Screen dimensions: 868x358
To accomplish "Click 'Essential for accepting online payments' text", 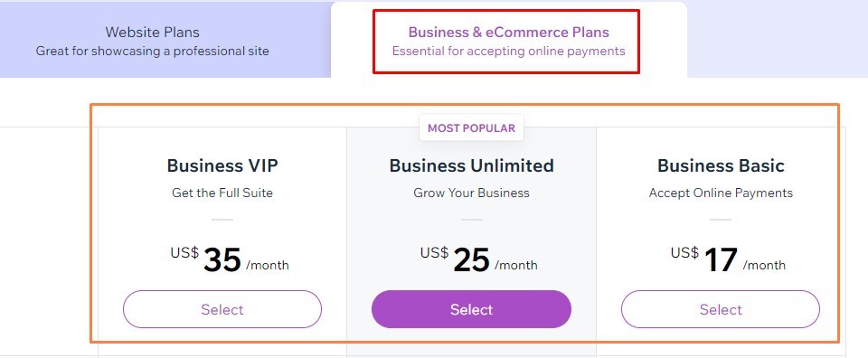I will tap(509, 52).
